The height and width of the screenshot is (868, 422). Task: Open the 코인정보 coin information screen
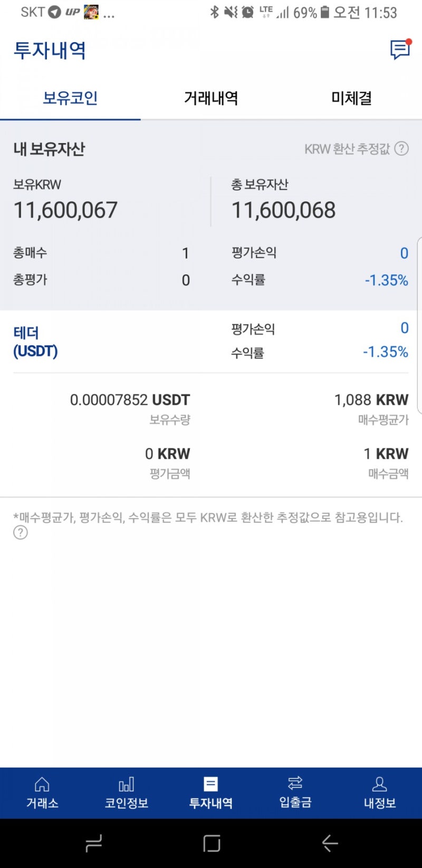[x=126, y=792]
